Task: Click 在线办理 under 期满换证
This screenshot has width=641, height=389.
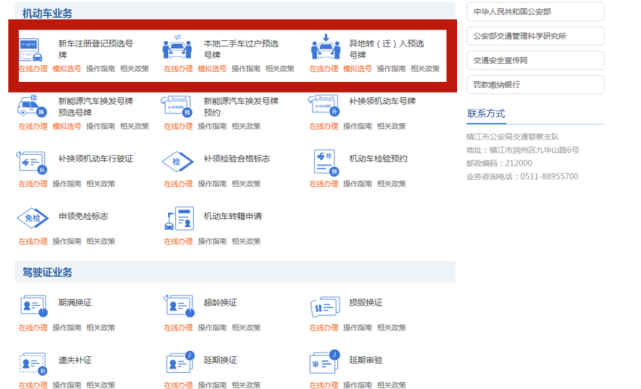Action: tap(33, 328)
